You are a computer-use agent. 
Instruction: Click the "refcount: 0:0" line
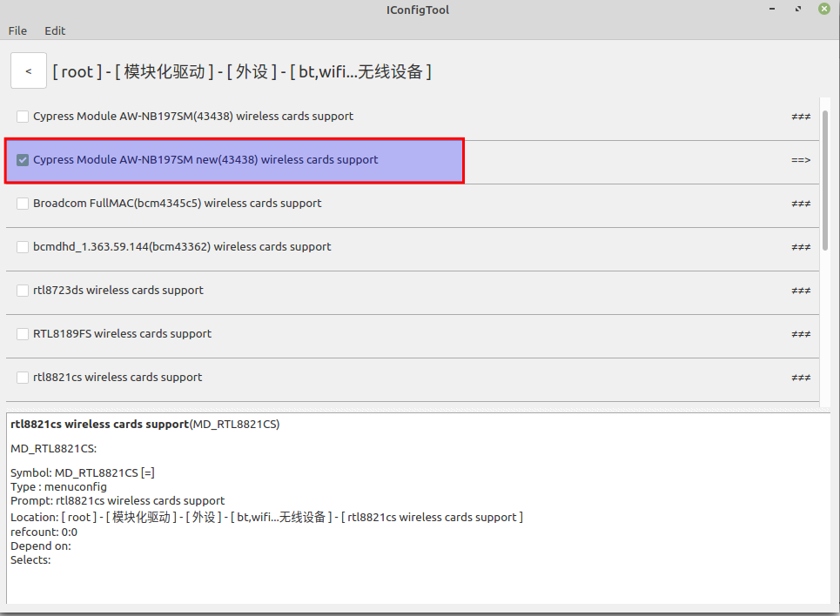44,532
